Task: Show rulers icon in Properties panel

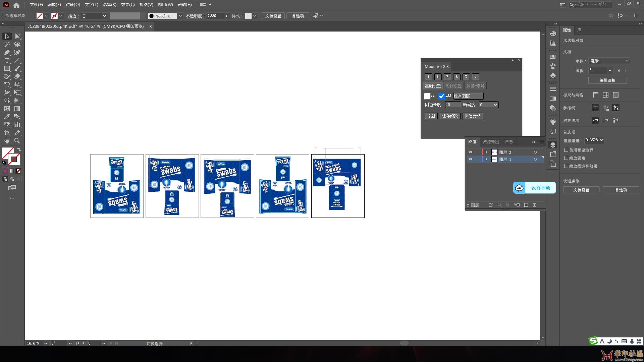Action: click(x=596, y=95)
